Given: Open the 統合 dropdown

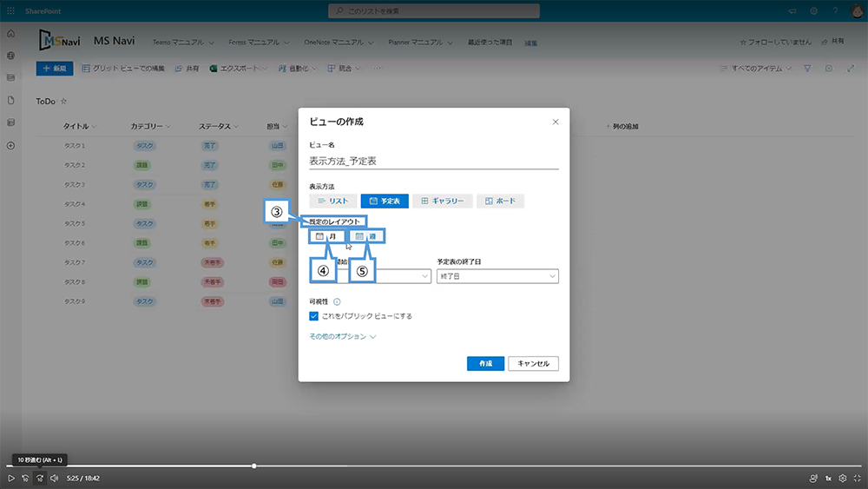Looking at the screenshot, I should click(x=345, y=69).
